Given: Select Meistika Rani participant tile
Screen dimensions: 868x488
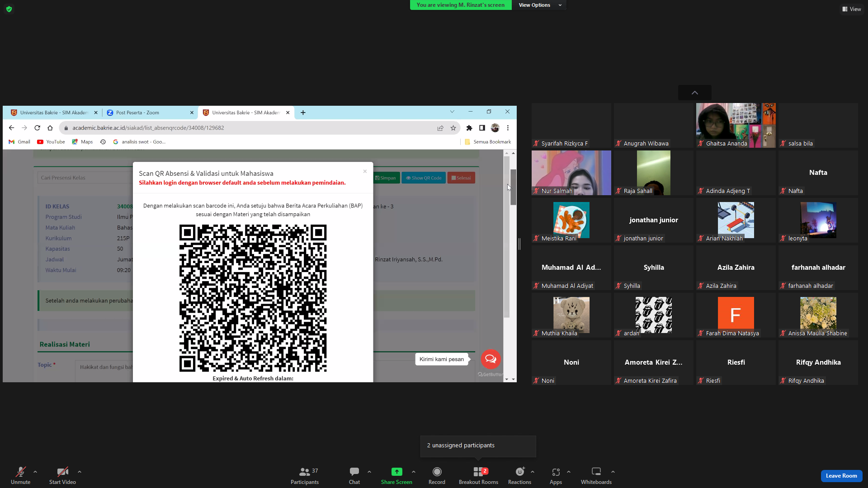Looking at the screenshot, I should [571, 220].
